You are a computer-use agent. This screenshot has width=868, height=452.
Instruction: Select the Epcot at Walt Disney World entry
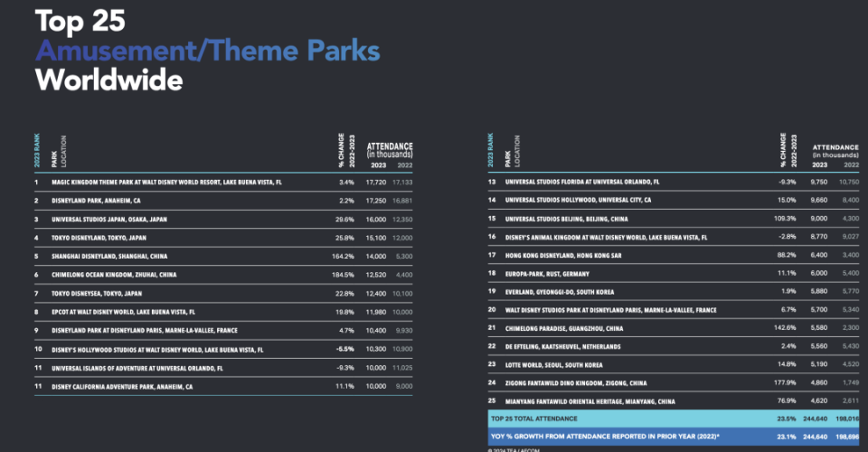click(124, 312)
